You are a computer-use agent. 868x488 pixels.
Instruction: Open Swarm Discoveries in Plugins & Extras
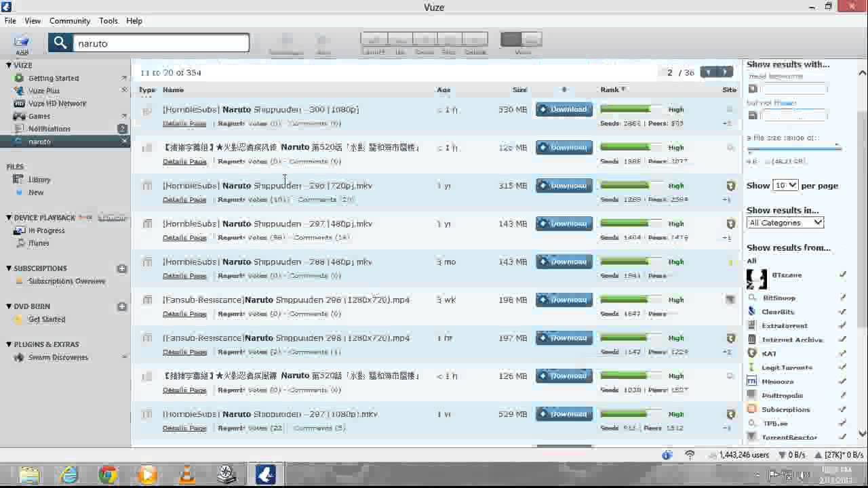(x=58, y=357)
